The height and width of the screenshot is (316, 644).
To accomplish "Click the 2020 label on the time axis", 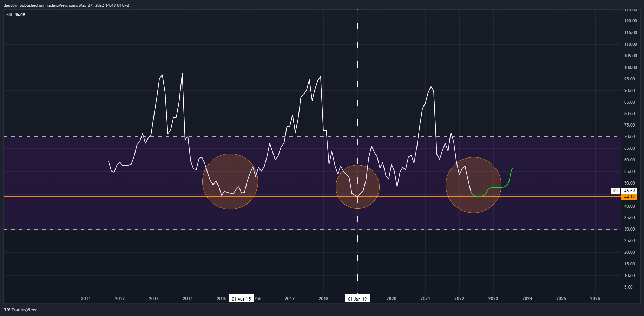I will click(x=392, y=299).
